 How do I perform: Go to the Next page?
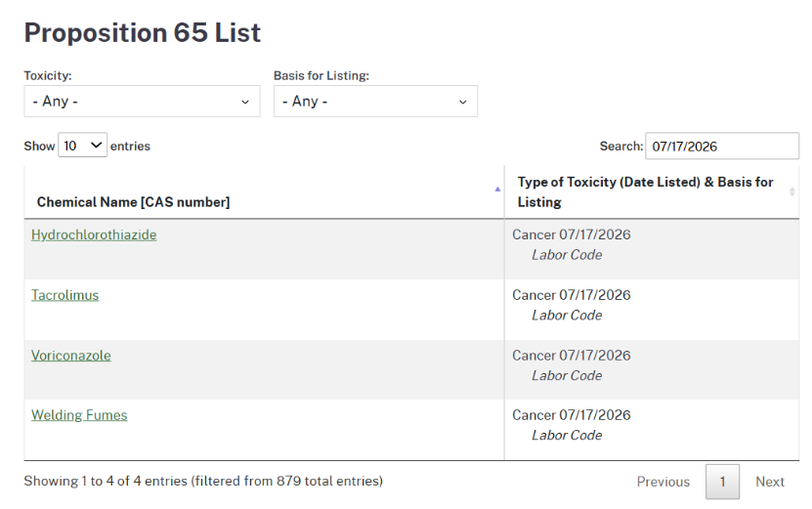point(770,482)
